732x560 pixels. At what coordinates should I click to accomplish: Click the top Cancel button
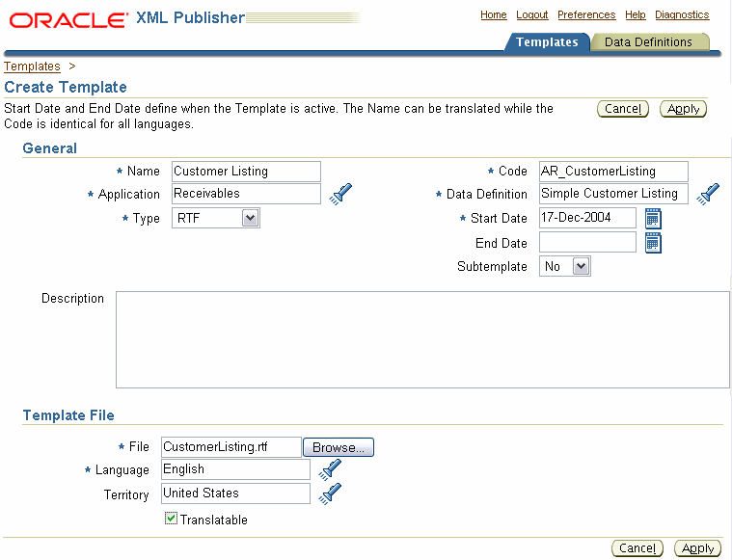(623, 109)
